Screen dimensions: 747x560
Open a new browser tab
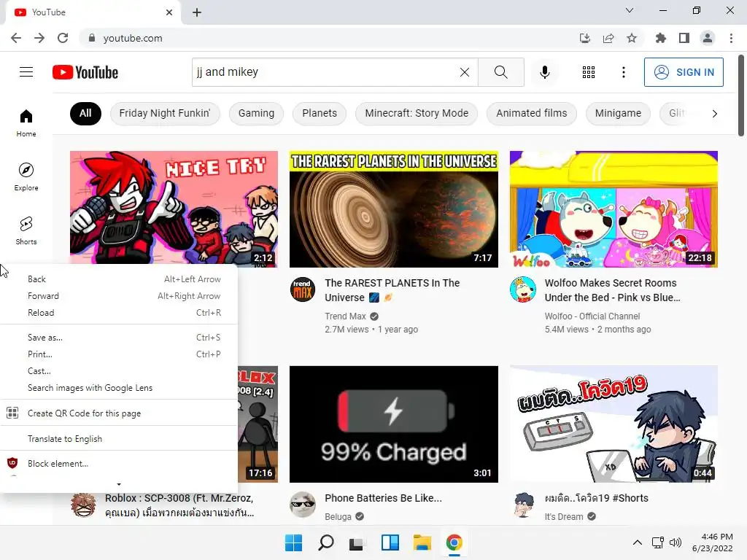point(197,12)
